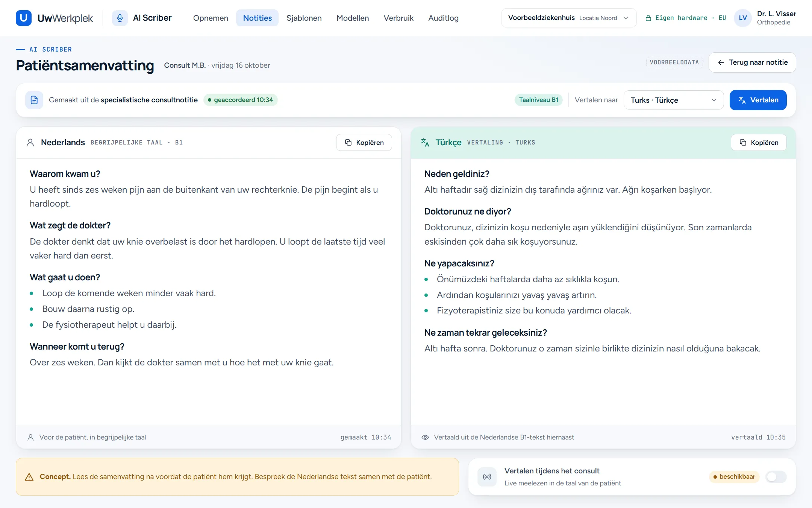Click Terug naar notitie button

coord(752,62)
